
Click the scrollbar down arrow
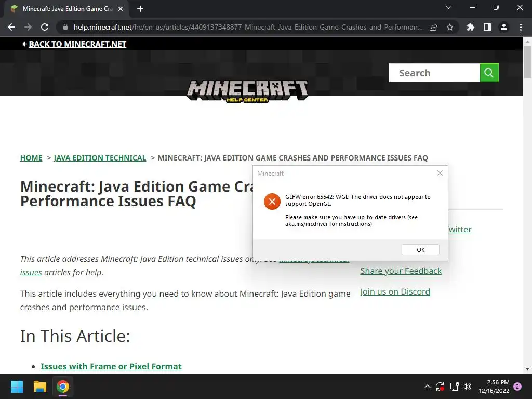[527, 369]
